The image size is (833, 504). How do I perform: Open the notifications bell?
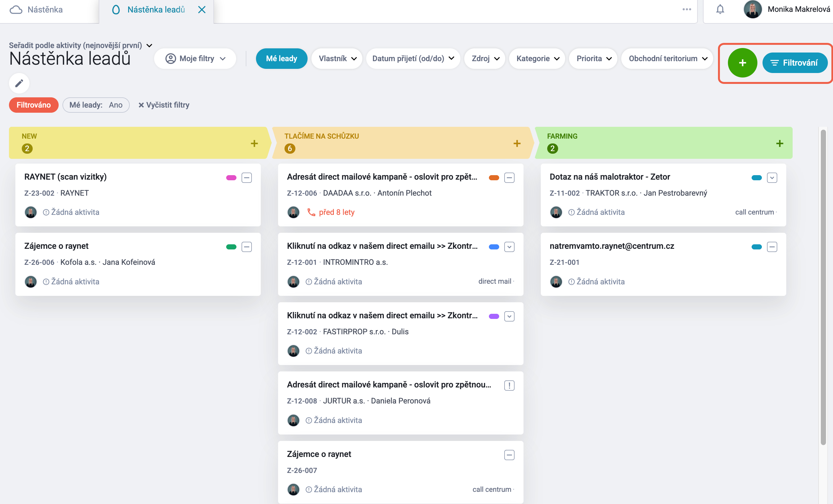coord(720,9)
